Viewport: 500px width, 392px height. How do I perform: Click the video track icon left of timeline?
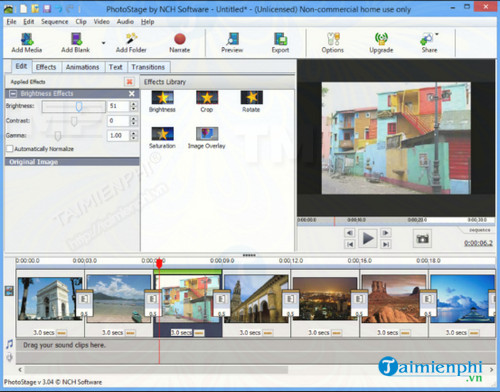9,291
